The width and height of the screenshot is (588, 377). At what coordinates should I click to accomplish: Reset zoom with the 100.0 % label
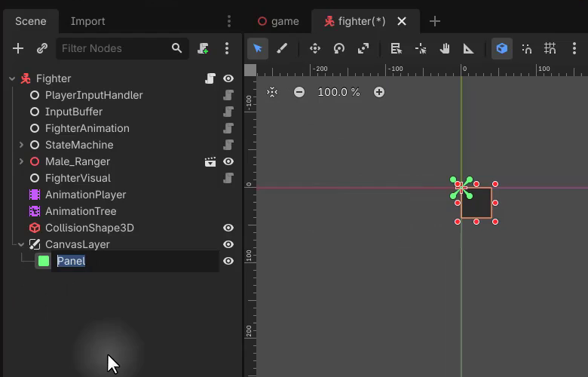pyautogui.click(x=338, y=92)
